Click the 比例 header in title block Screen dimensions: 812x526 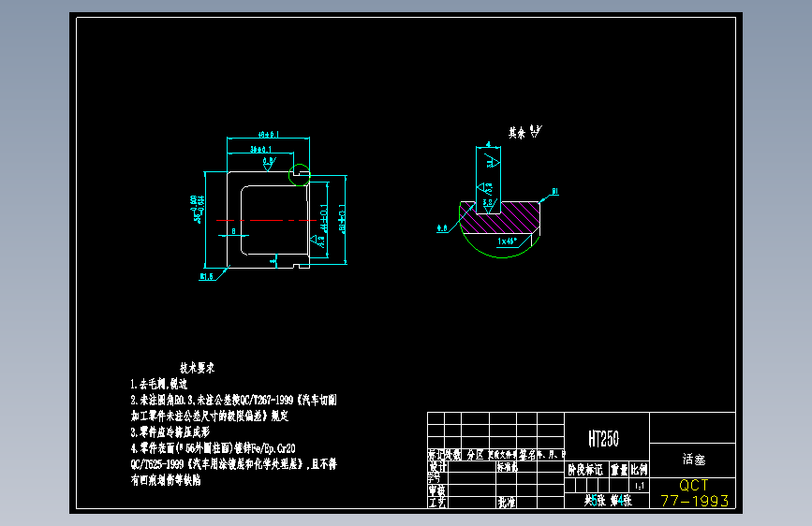(639, 470)
